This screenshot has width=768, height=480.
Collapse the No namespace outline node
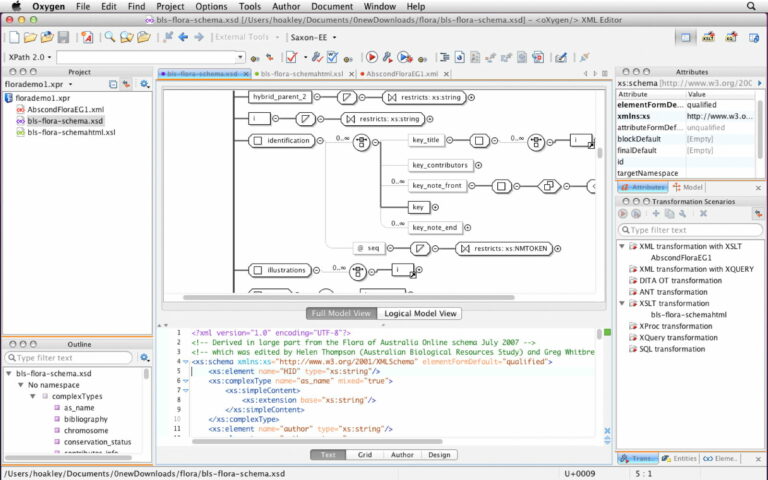pos(21,385)
